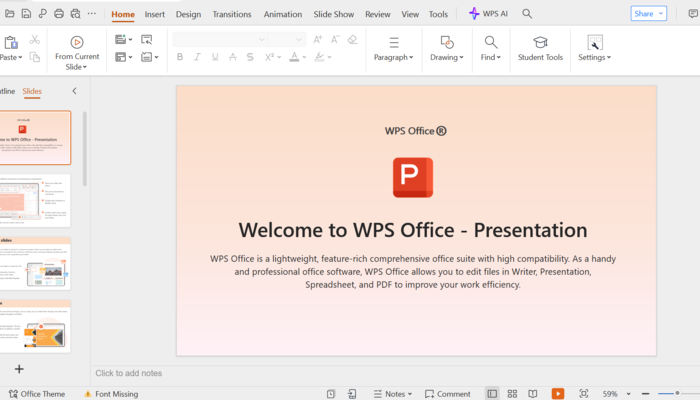Click Increase Font Size icon
Image resolution: width=700 pixels, height=400 pixels.
pos(317,40)
